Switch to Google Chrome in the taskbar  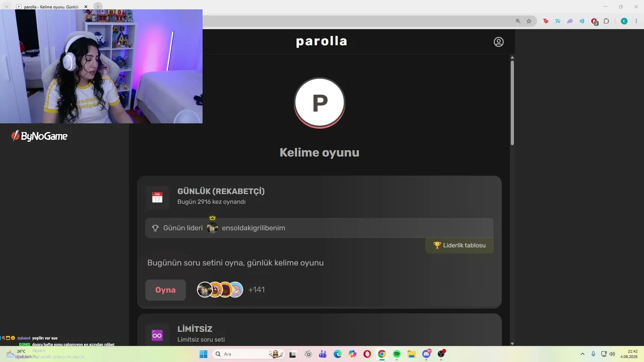[382, 354]
